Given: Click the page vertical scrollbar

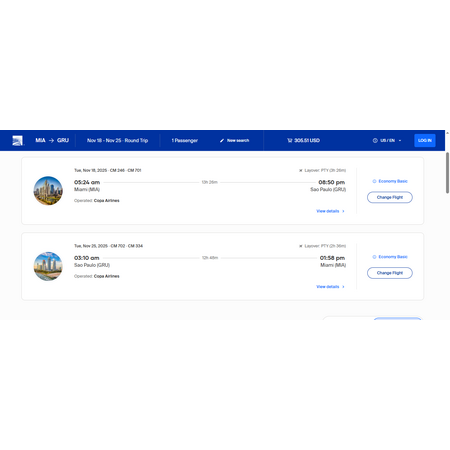Looking at the screenshot, I should click(x=447, y=173).
